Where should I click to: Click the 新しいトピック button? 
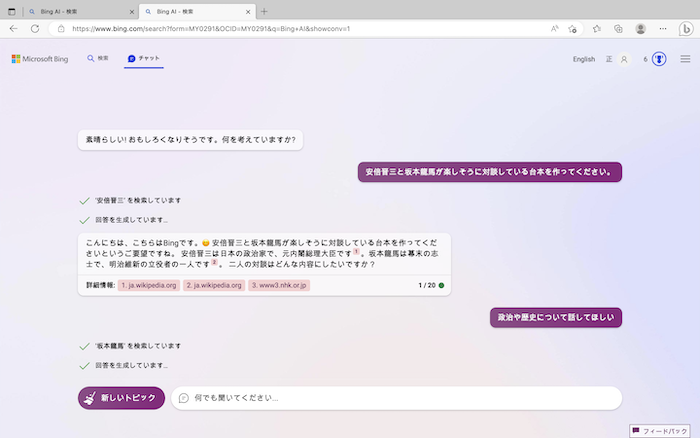click(121, 398)
